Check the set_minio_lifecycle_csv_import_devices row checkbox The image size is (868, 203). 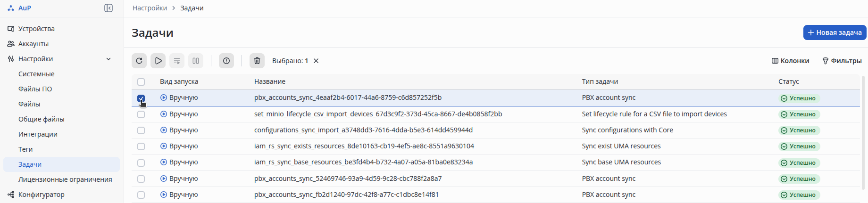click(x=141, y=114)
